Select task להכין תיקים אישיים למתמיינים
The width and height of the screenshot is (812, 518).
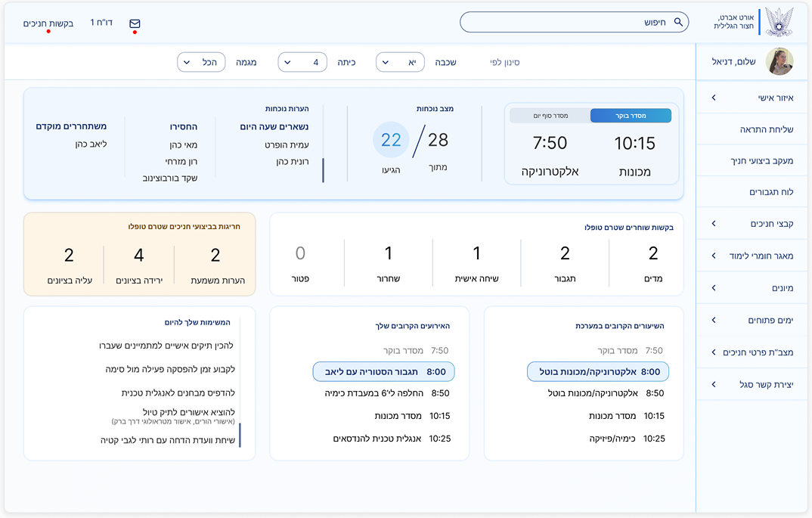(x=166, y=346)
